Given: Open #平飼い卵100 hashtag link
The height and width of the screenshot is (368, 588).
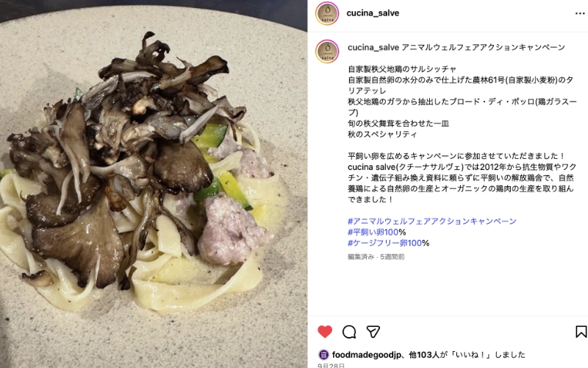Looking at the screenshot, I should [373, 232].
